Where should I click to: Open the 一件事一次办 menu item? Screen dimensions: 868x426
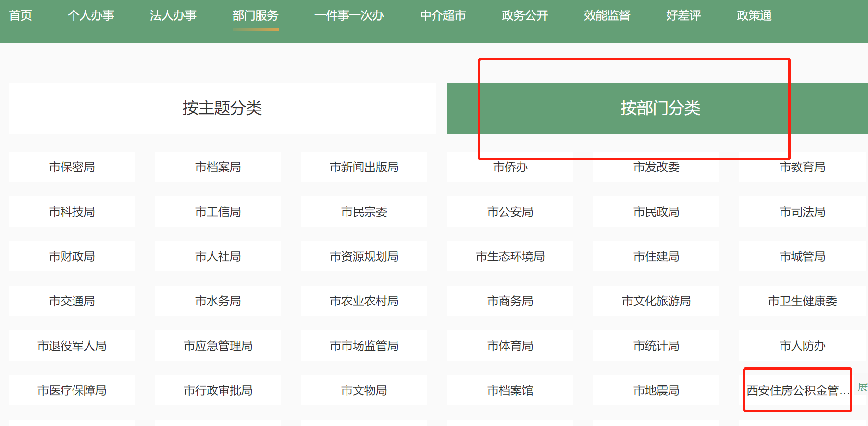pos(349,16)
